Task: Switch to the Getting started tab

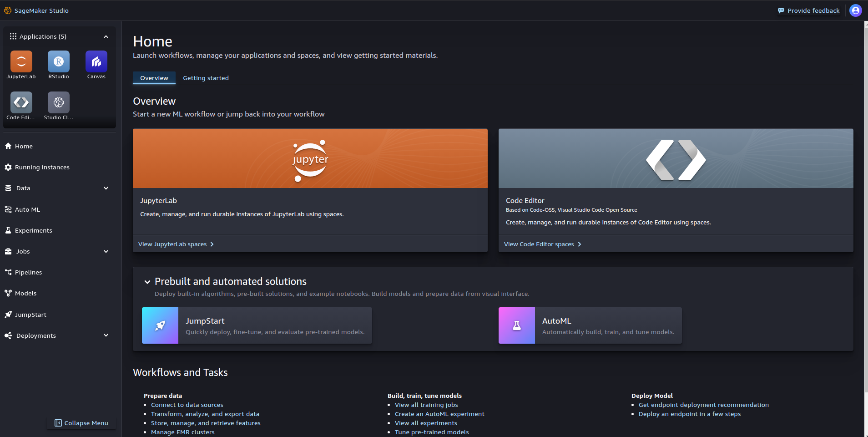Action: [x=206, y=78]
